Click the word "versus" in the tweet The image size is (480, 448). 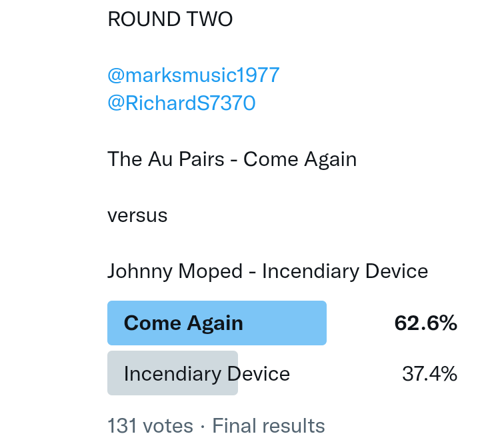pyautogui.click(x=137, y=216)
